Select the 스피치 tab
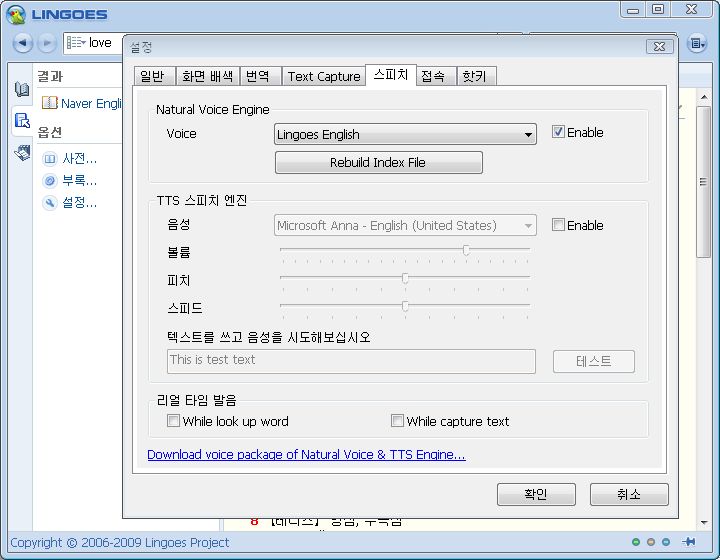This screenshot has height=560, width=720. pyautogui.click(x=391, y=75)
